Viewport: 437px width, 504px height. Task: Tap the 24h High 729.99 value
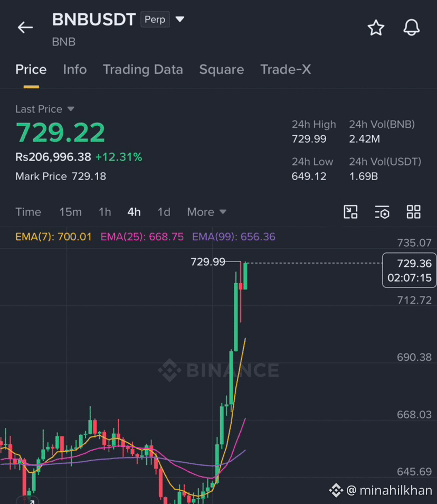[x=309, y=139]
